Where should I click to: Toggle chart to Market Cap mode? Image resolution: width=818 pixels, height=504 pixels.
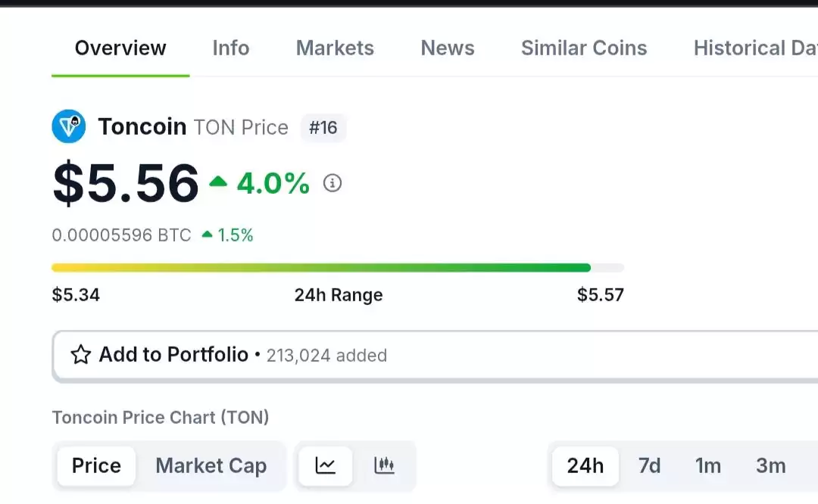pos(211,465)
